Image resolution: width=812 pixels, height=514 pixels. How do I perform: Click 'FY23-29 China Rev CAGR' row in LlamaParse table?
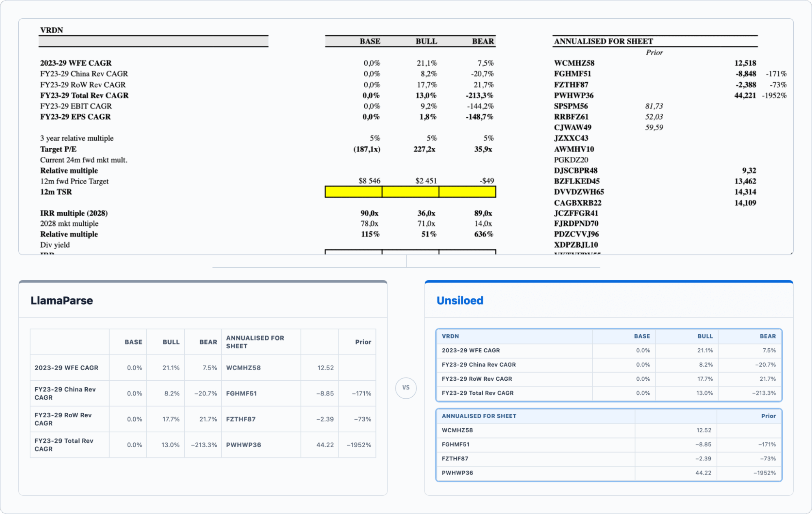203,393
